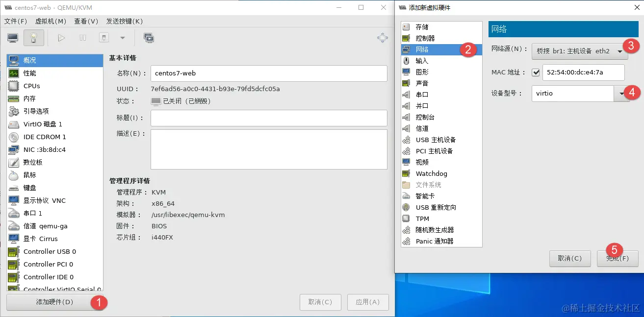
Task: Open 发送按键(K) menu
Action: point(125,21)
